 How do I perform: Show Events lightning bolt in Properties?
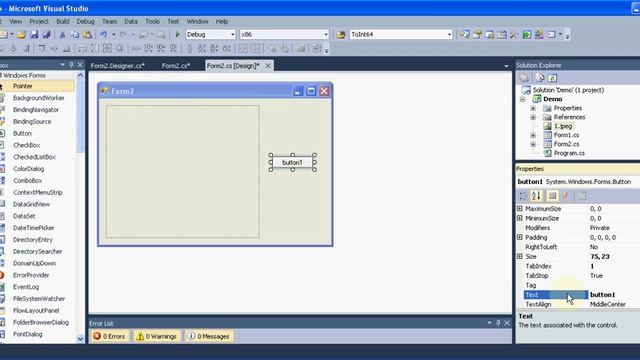coord(565,196)
